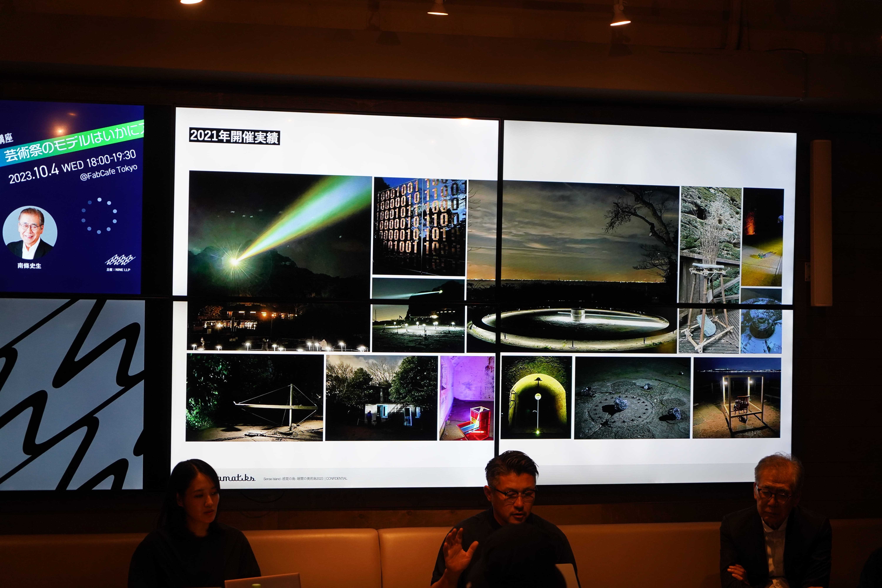This screenshot has height=588, width=882.
Task: Click the Sense Island footer caption
Action: (x=305, y=478)
